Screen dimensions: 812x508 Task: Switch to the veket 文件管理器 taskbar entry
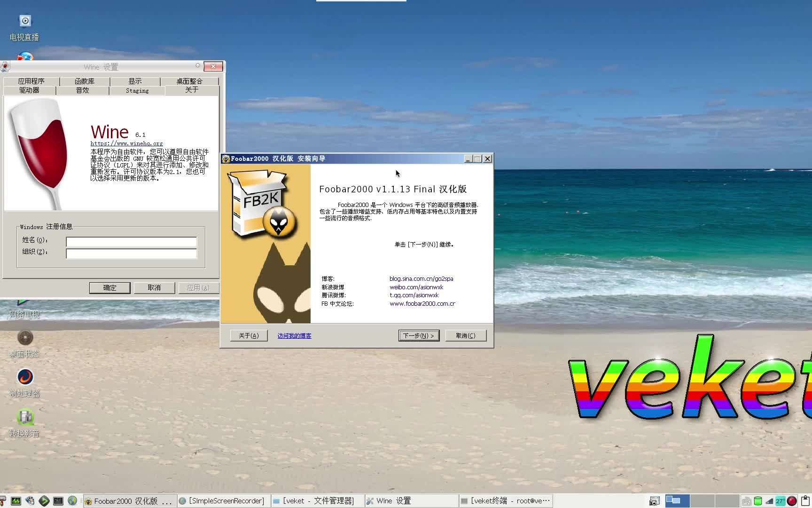(318, 501)
